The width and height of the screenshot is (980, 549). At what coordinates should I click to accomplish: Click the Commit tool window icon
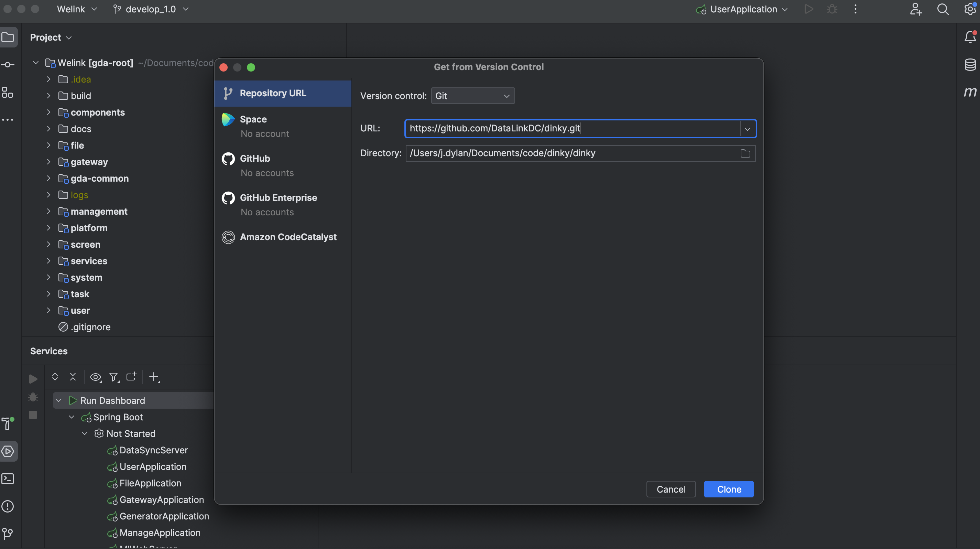(8, 65)
